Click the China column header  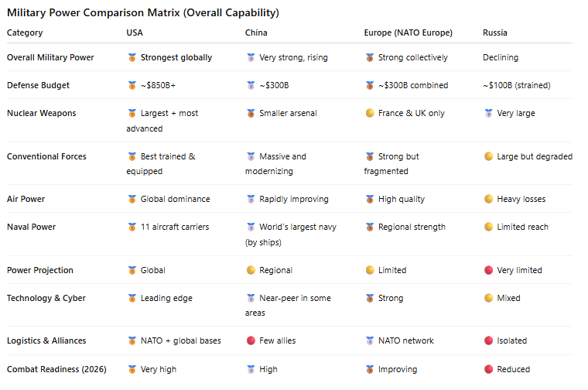[256, 32]
